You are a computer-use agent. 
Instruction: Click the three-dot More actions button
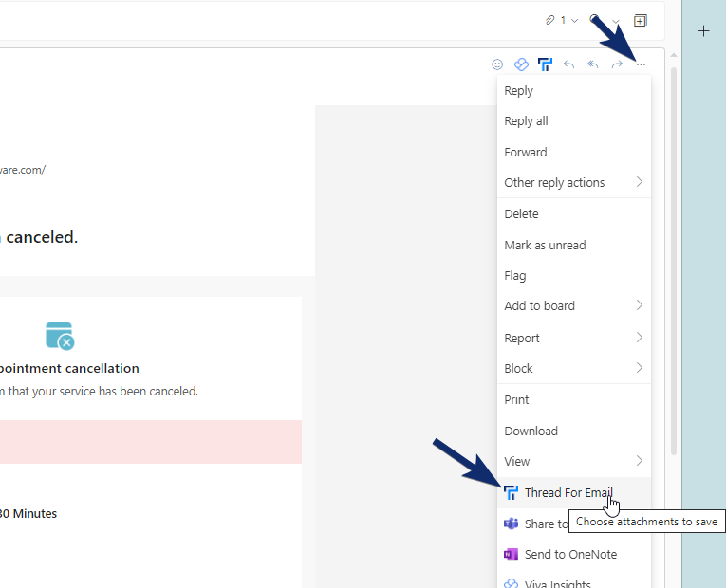pos(641,64)
